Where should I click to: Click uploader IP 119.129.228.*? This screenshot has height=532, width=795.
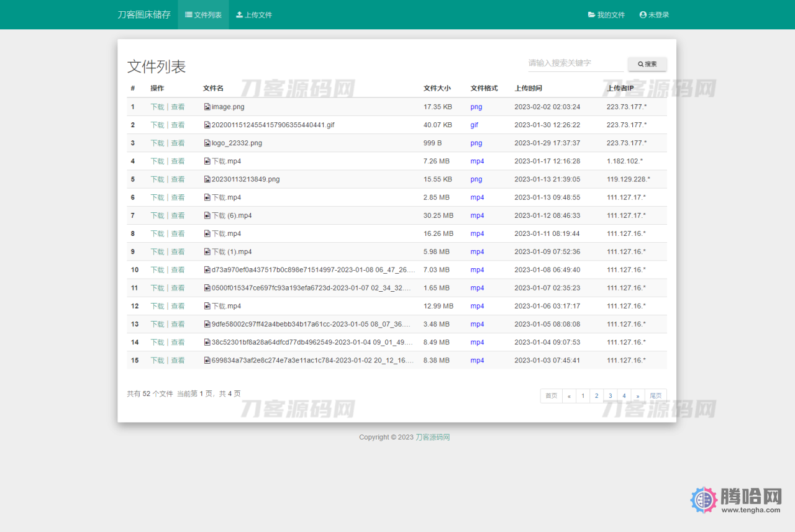tap(629, 179)
